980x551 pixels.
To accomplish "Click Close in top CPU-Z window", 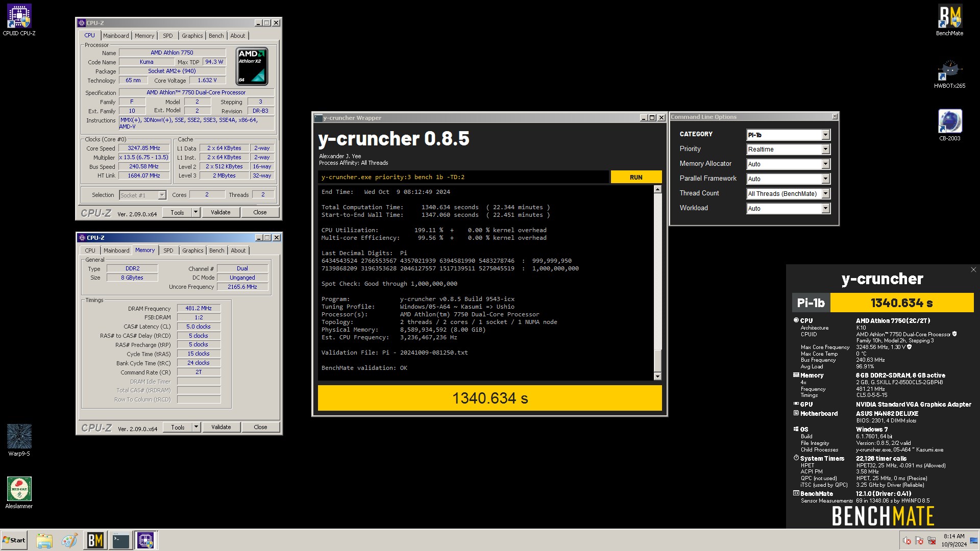I will [x=260, y=213].
